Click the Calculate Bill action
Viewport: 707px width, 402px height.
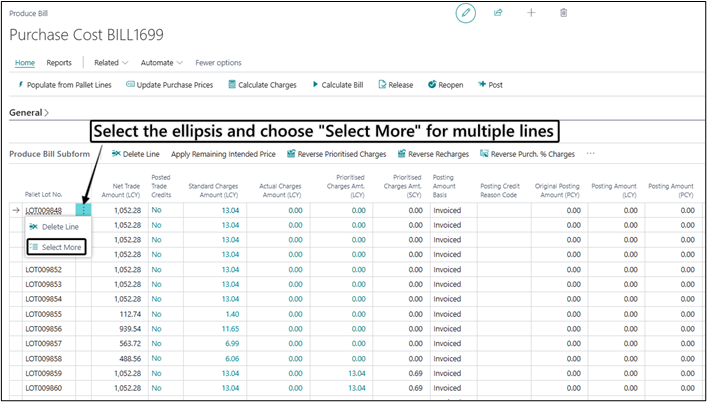point(338,85)
